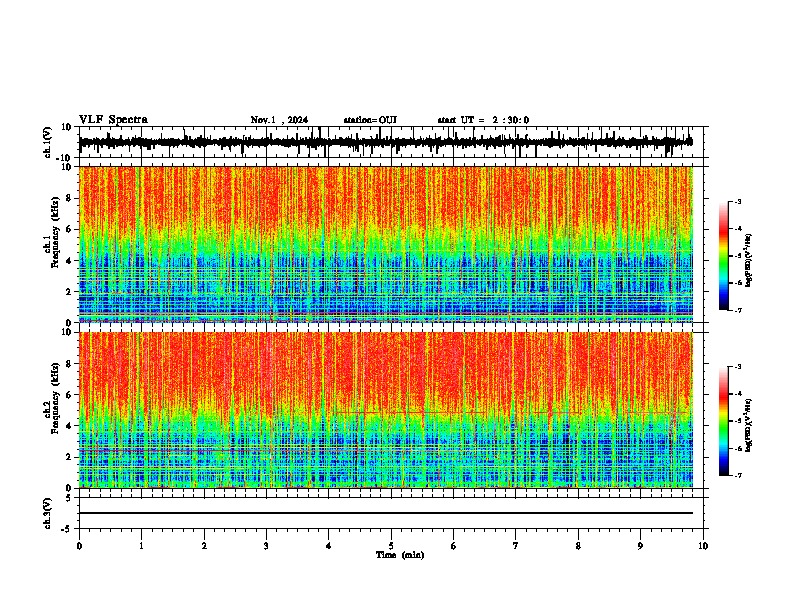
Task: Click the "-3" label on the ch.1 color scale
Action: click(x=737, y=201)
